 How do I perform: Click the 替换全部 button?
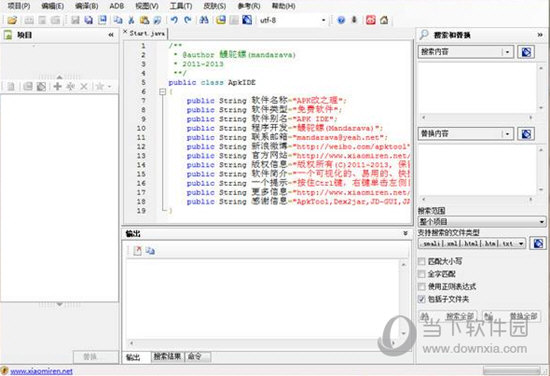tap(511, 316)
